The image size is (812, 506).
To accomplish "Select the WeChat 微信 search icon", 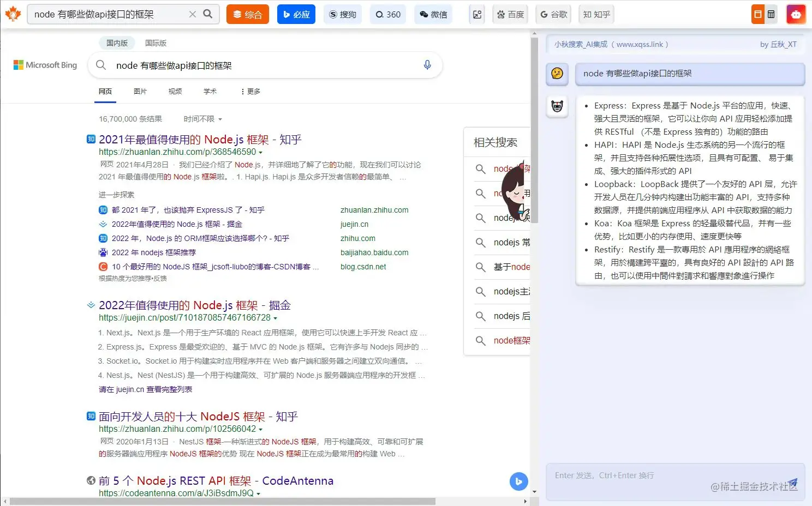I will [433, 14].
